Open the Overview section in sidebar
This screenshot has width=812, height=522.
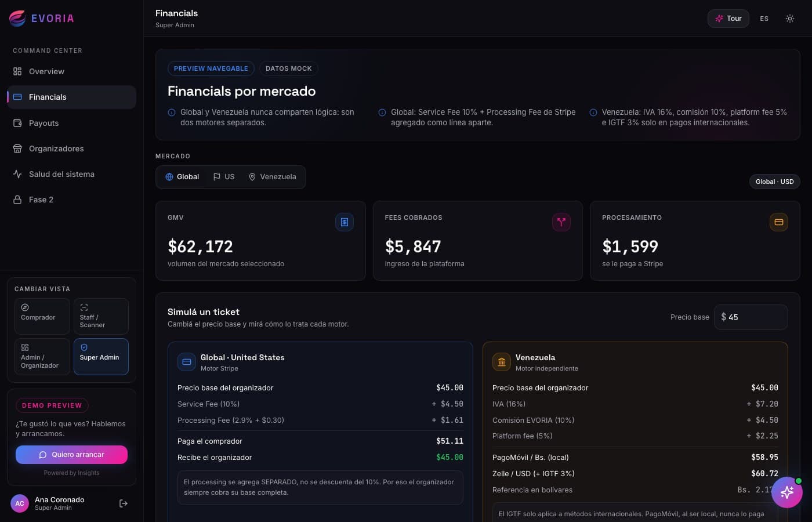(x=71, y=71)
